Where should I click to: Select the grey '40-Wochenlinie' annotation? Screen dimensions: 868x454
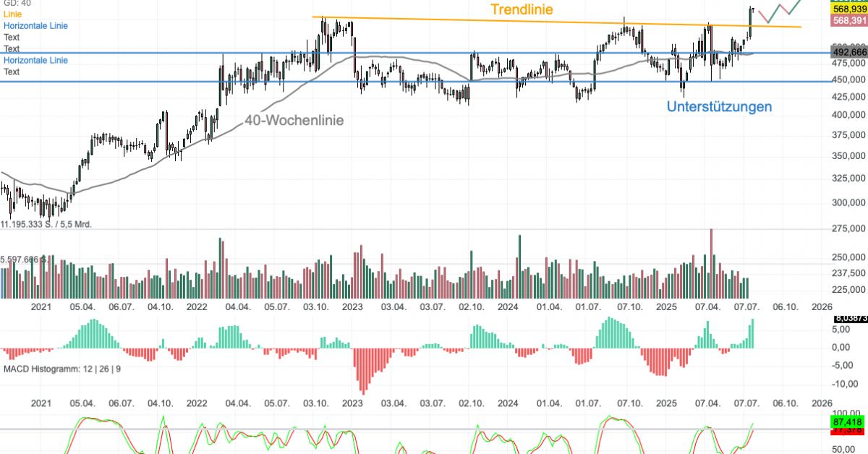293,121
